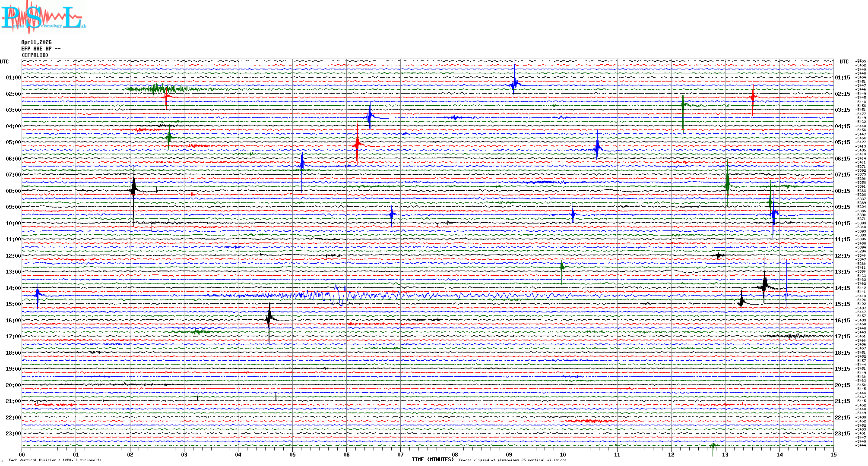
Task: Click the (EFPALIO) station name
Action: click(35, 55)
